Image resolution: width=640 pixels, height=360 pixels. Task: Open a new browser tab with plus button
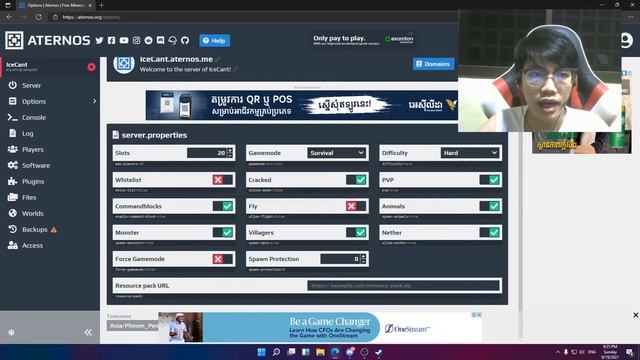(x=101, y=5)
